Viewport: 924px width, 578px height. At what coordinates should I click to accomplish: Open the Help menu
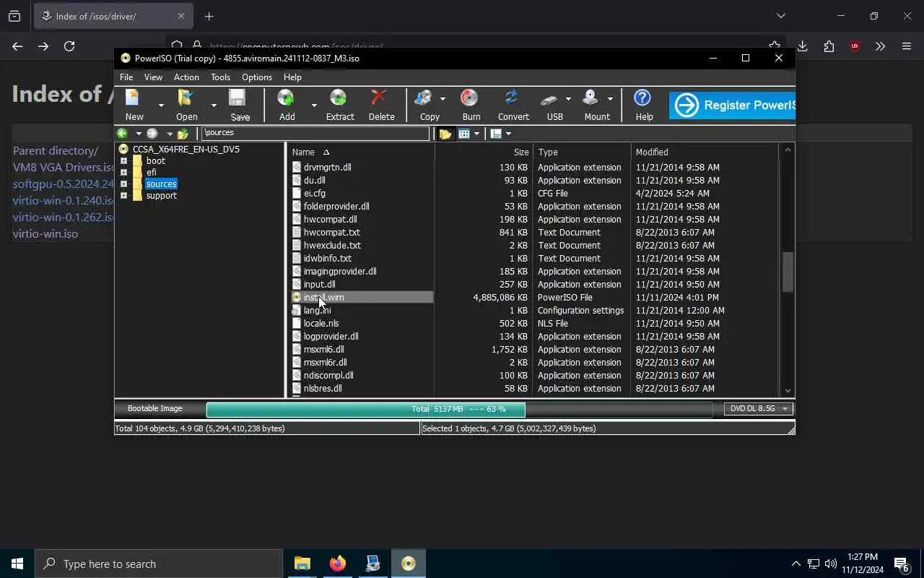292,77
